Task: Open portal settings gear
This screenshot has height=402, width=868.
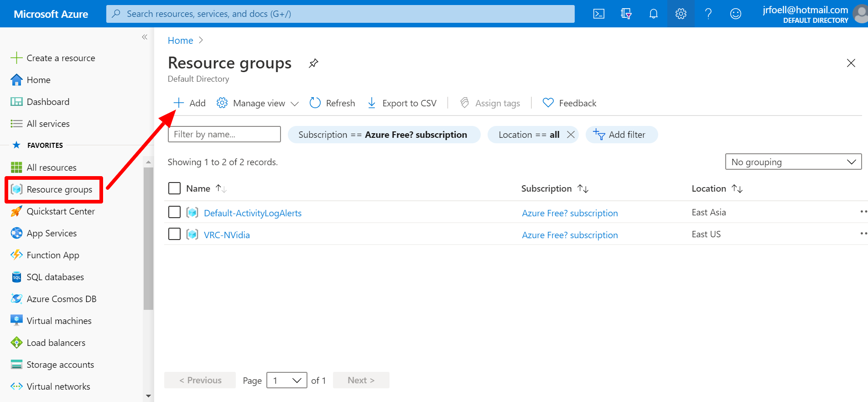Action: [681, 14]
